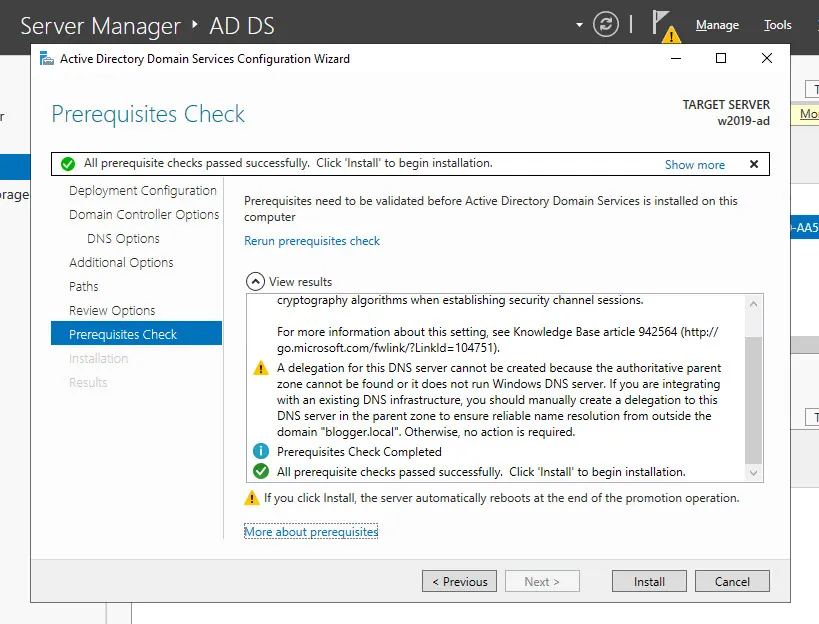819x624 pixels.
Task: Dismiss the prerequisite success banner
Action: [754, 164]
